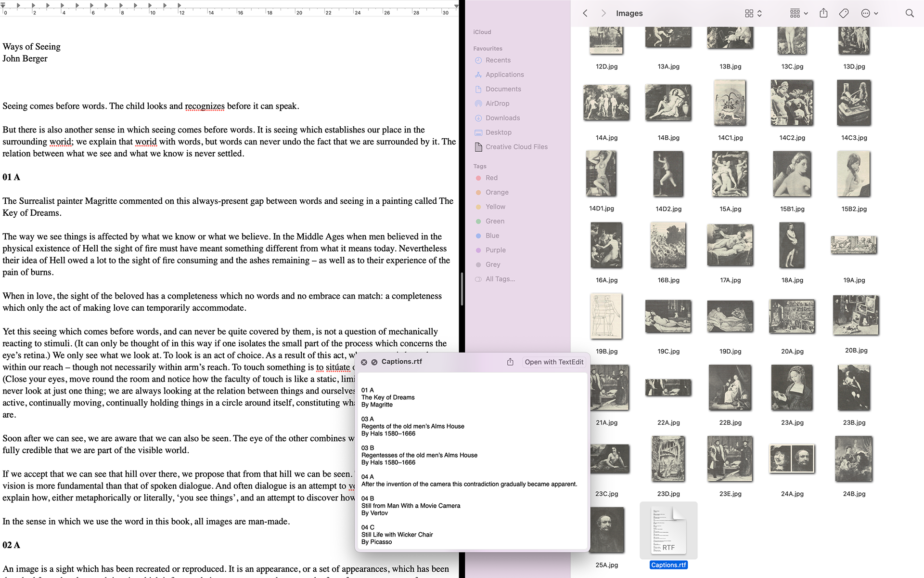Go back in Finder Images window
This screenshot has width=924, height=578.
(x=585, y=13)
